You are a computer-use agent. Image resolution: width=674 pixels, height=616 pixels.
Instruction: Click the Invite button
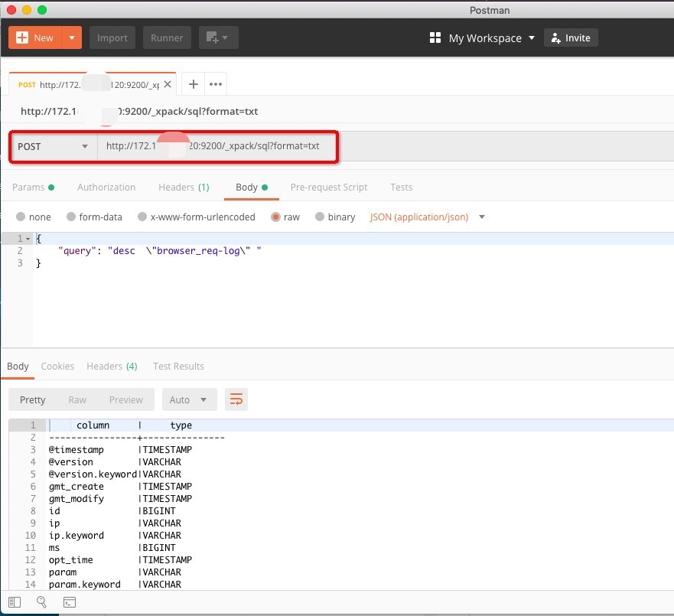pos(571,37)
